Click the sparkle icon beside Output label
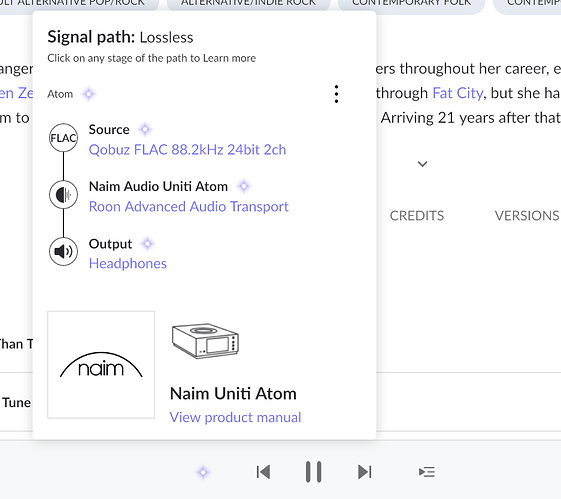561x499 pixels. (147, 244)
